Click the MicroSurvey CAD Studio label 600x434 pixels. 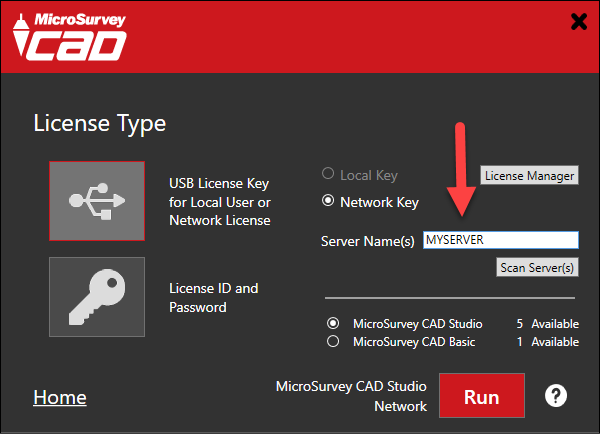(417, 324)
